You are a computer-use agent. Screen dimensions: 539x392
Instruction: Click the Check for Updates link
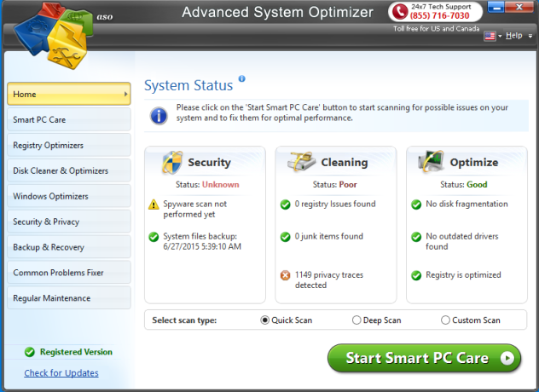pyautogui.click(x=61, y=372)
